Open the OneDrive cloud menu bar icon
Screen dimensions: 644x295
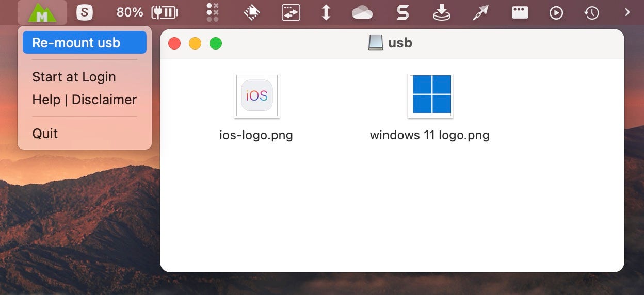point(362,12)
